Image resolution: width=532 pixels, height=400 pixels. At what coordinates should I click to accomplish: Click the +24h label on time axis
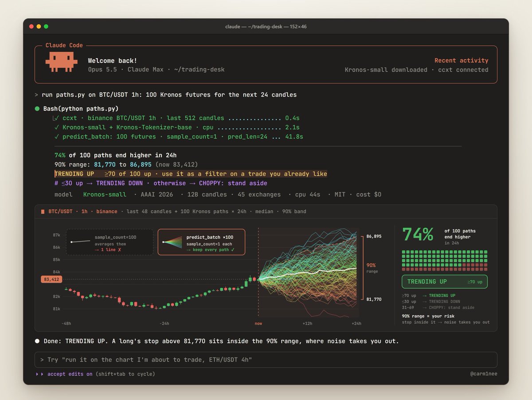(356, 324)
